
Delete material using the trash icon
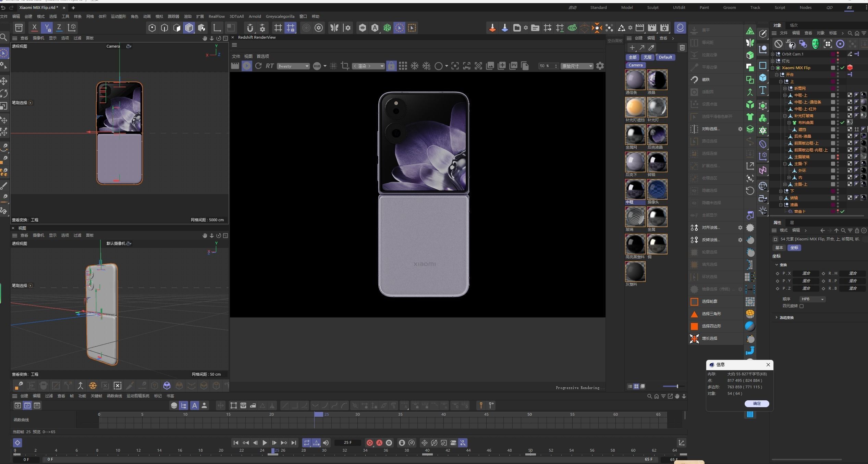pos(682,48)
